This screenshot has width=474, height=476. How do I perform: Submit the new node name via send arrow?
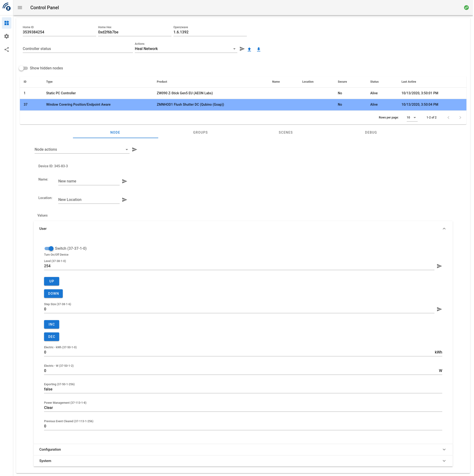[124, 181]
